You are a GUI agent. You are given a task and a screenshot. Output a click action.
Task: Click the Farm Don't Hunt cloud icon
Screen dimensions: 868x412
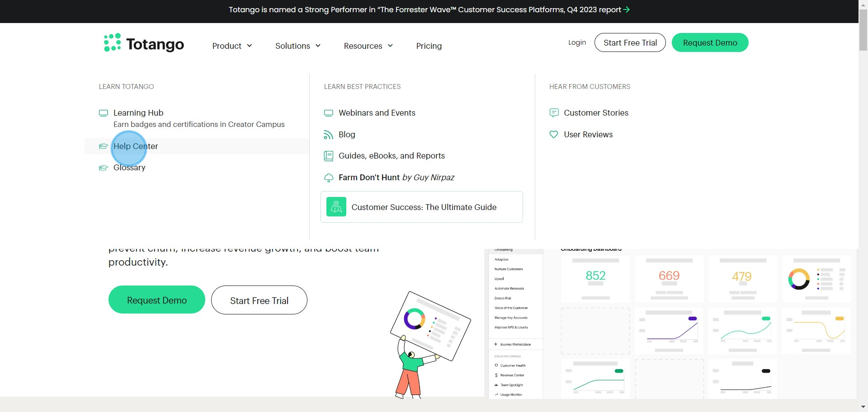[329, 178]
